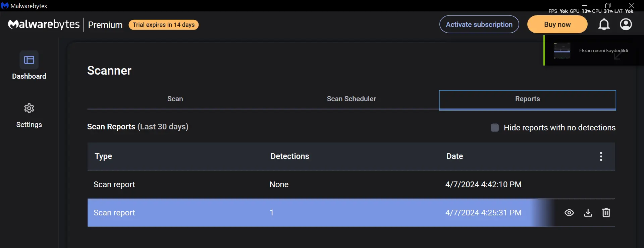Click the Trial expires in 14 days badge
Viewport: 644px width, 248px height.
click(164, 25)
